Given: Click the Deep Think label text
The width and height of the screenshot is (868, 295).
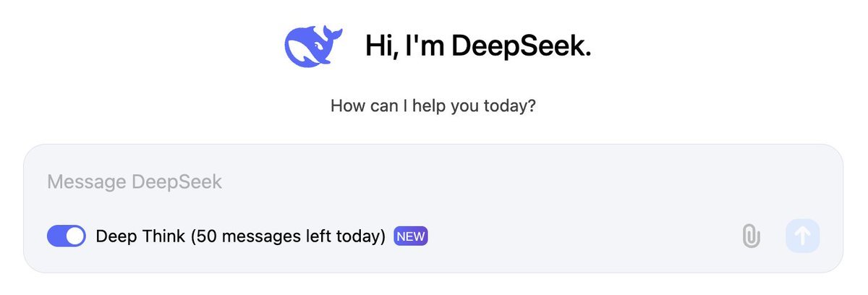Looking at the screenshot, I should point(140,236).
